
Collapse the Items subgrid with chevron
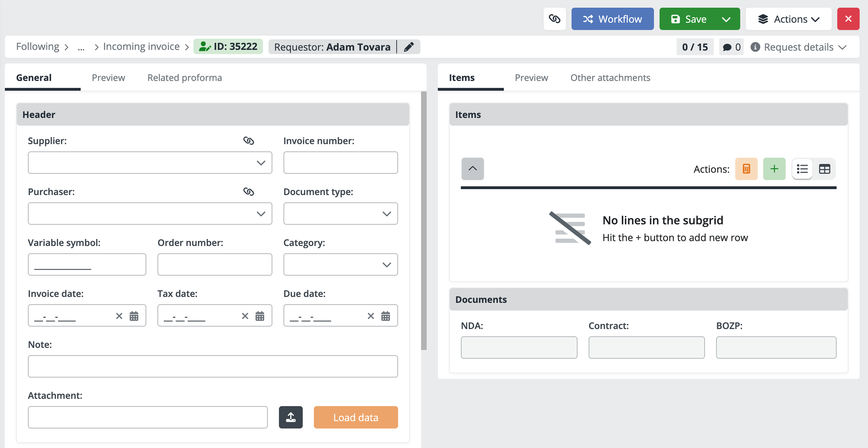472,169
